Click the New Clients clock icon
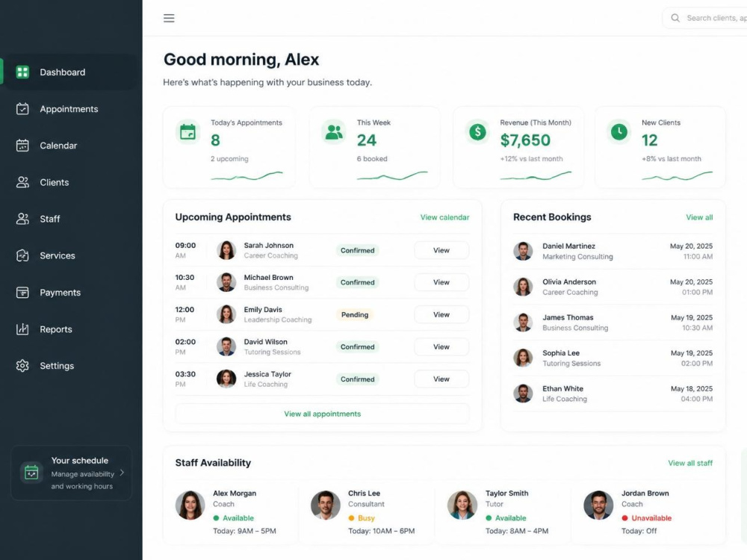 (619, 132)
